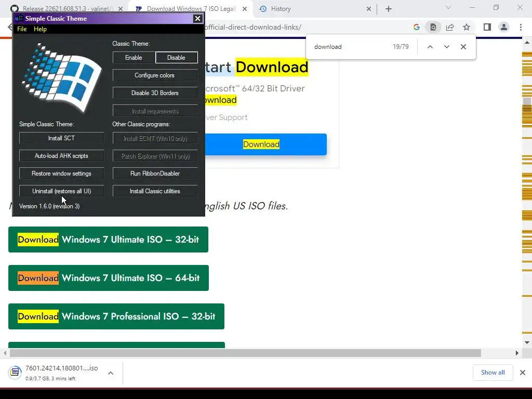Run RibbonDisabler

click(x=155, y=174)
